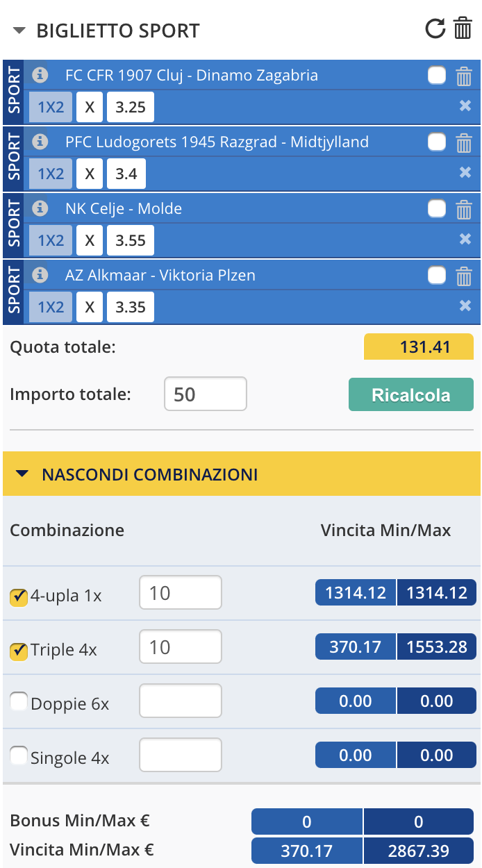Image resolution: width=482 pixels, height=868 pixels.
Task: Enable the Doppie 6x combination checkbox
Action: [19, 703]
